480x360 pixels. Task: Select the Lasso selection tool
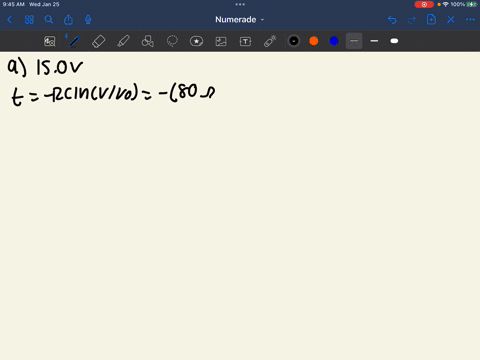(x=172, y=41)
